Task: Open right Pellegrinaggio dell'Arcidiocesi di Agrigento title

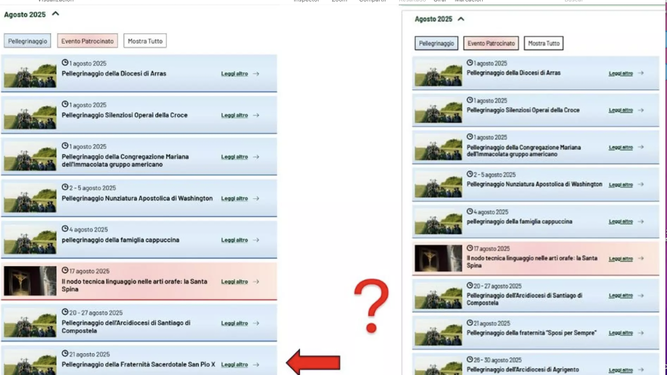Action: coord(523,369)
